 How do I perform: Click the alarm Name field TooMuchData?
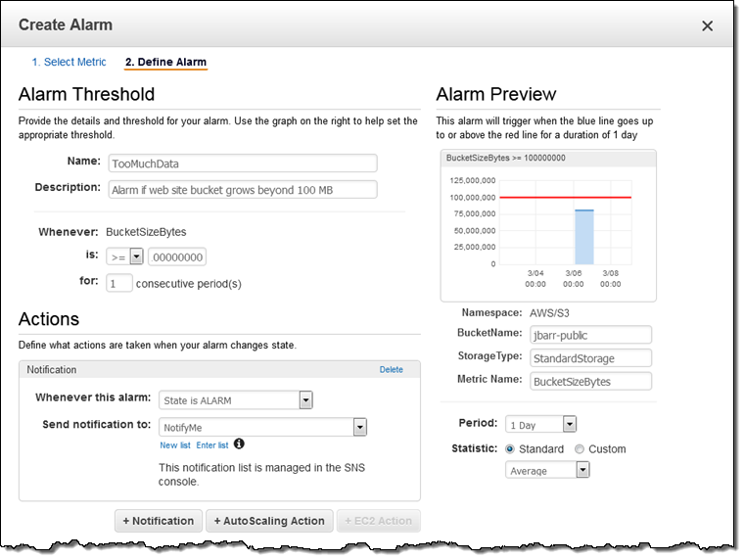click(x=242, y=163)
